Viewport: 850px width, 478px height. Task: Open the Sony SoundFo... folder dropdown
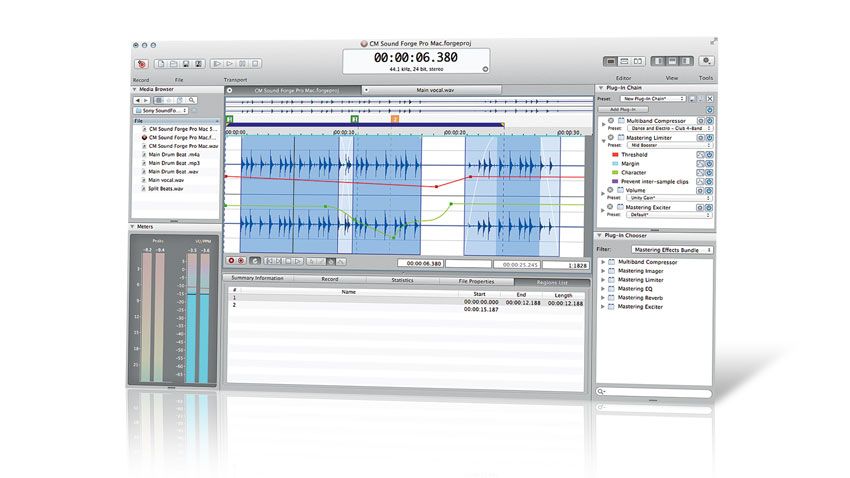(161, 111)
